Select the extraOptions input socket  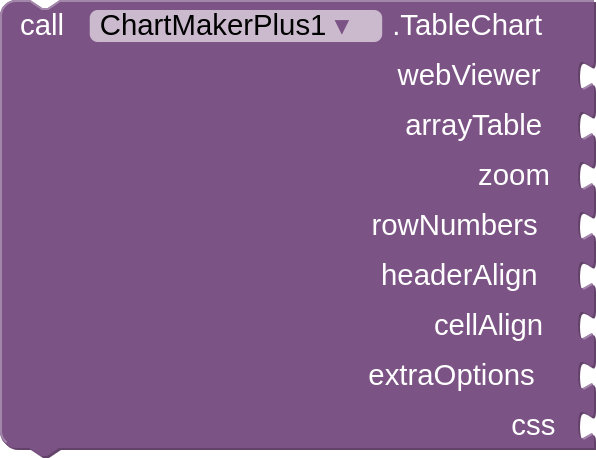(588, 376)
